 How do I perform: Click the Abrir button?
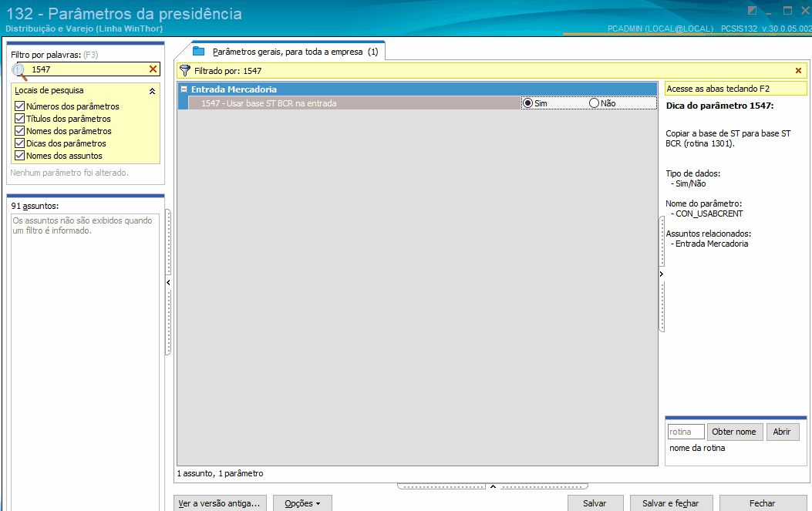click(x=781, y=432)
